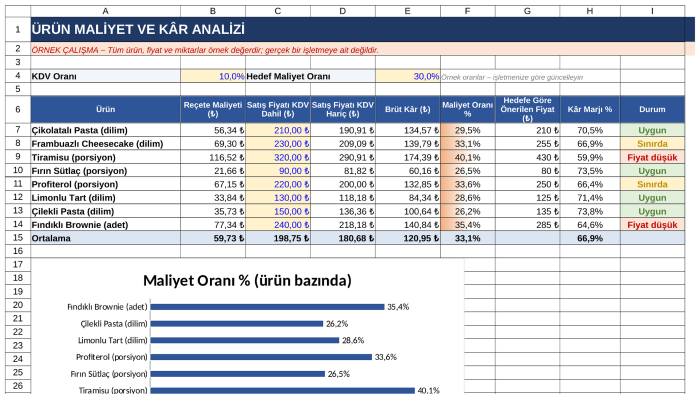Viewport: 700px width, 394px height.
Task: Select recipe cost 21,66 ₺
Action: coord(213,170)
